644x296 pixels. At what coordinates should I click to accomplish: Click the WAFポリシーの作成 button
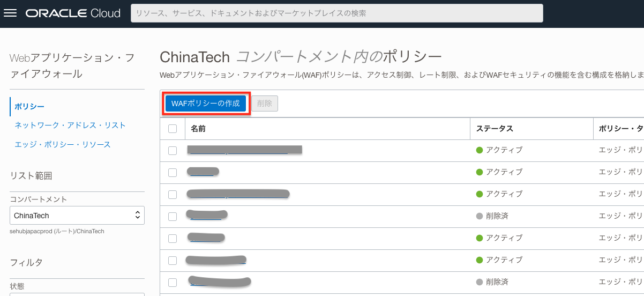[x=206, y=103]
